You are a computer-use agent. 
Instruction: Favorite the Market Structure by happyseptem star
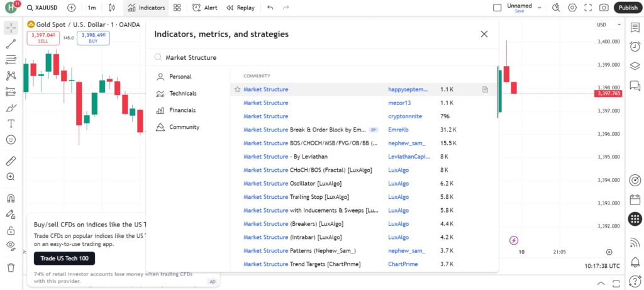pyautogui.click(x=237, y=90)
